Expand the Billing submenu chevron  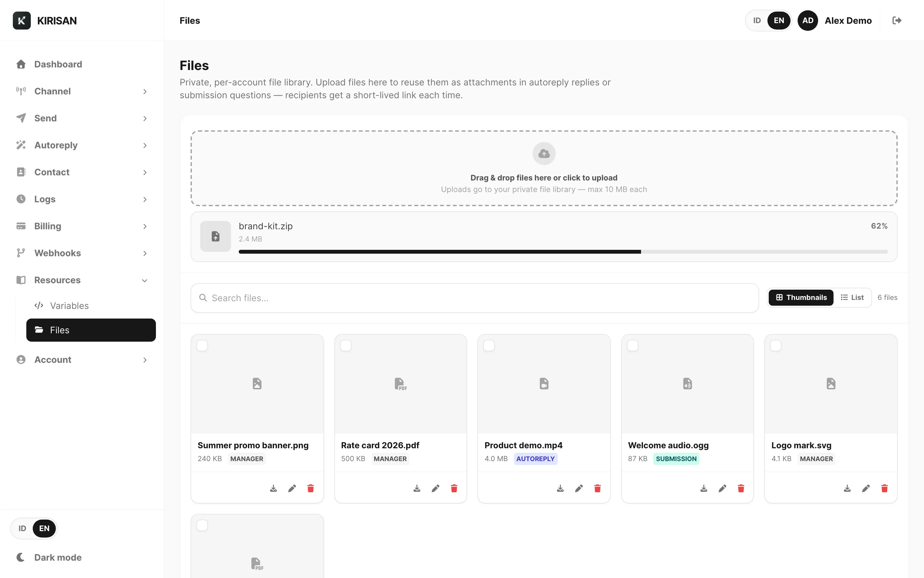145,226
